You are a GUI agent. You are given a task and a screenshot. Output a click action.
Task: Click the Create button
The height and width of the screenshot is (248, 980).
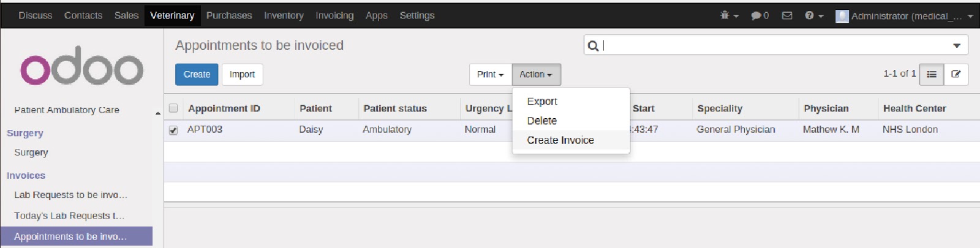[x=197, y=74]
